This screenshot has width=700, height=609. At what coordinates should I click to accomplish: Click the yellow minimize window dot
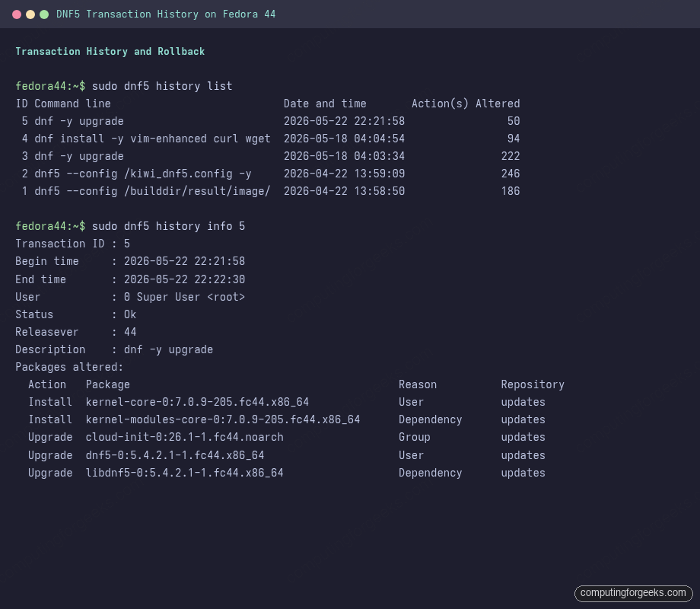(x=30, y=14)
